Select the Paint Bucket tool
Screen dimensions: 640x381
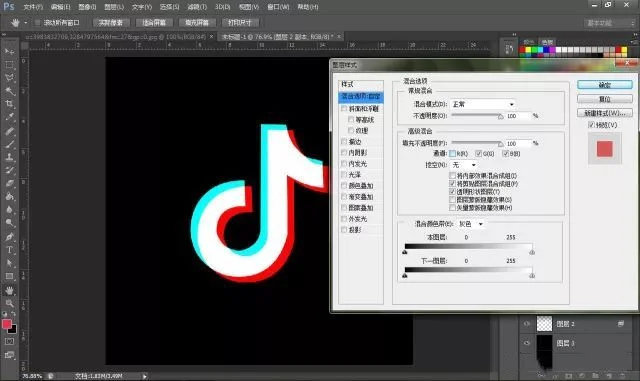point(9,196)
